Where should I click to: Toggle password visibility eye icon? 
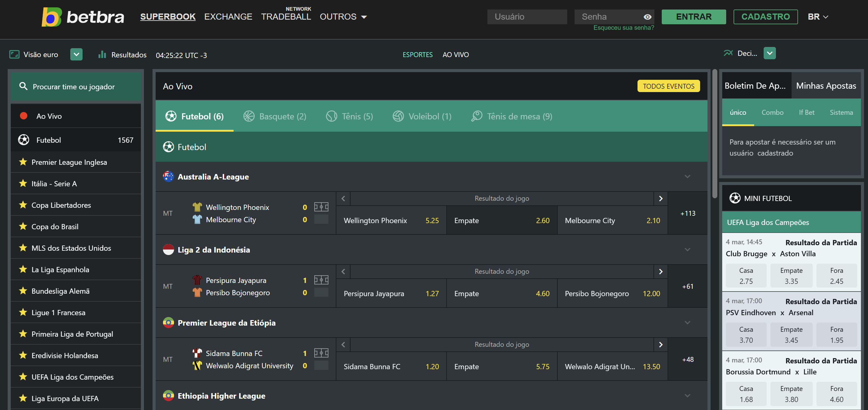(x=647, y=17)
